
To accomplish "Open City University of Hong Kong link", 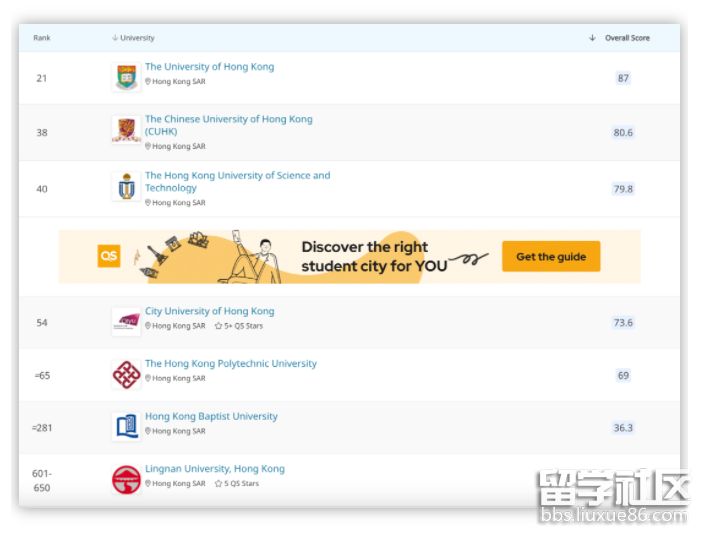I will point(209,311).
